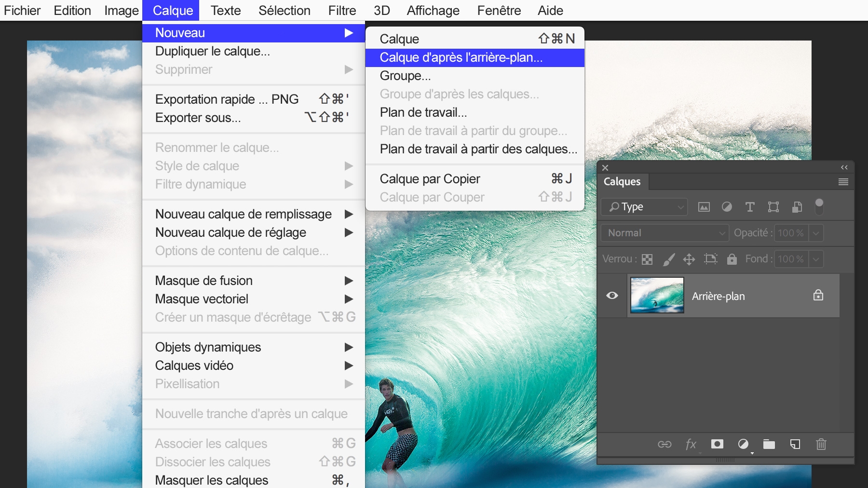
Task: Open the Calques panel options menu
Action: 842,182
